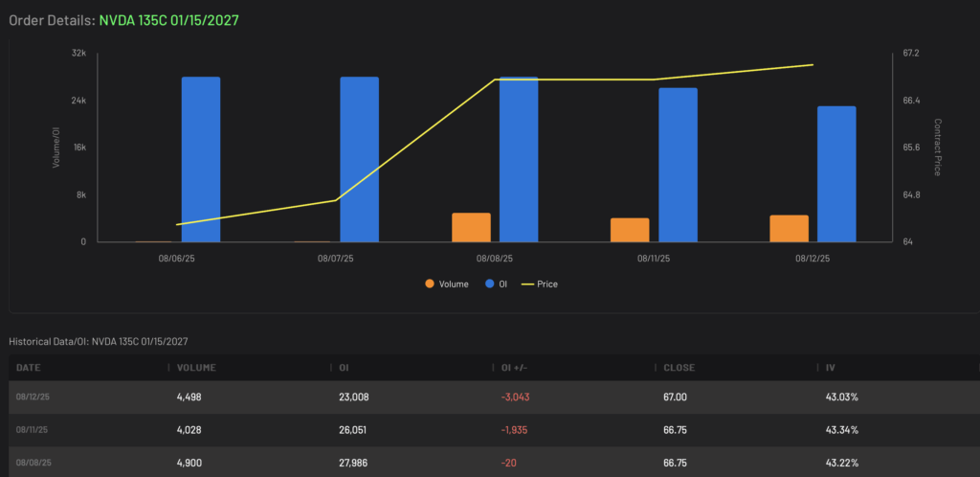Click OI change value -20
980x477 pixels.
[507, 464]
